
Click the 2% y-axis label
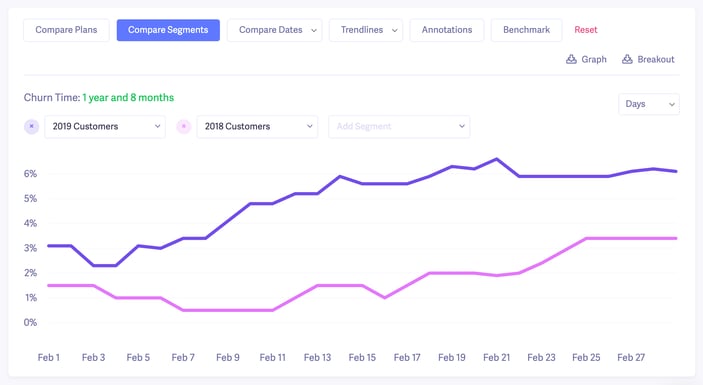click(x=30, y=273)
